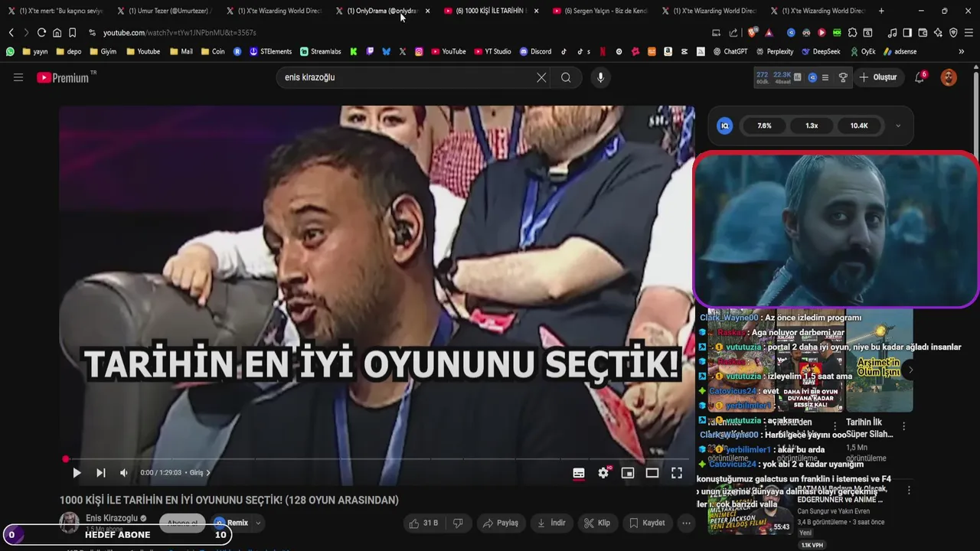Click the vidIQ 10.4K stat pill

coord(859,126)
